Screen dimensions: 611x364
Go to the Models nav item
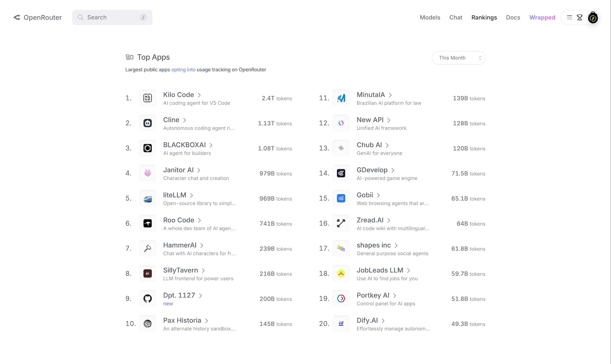pyautogui.click(x=430, y=18)
